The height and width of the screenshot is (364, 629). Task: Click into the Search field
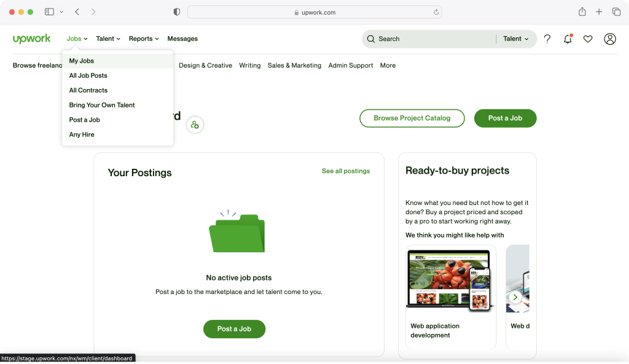(x=430, y=39)
